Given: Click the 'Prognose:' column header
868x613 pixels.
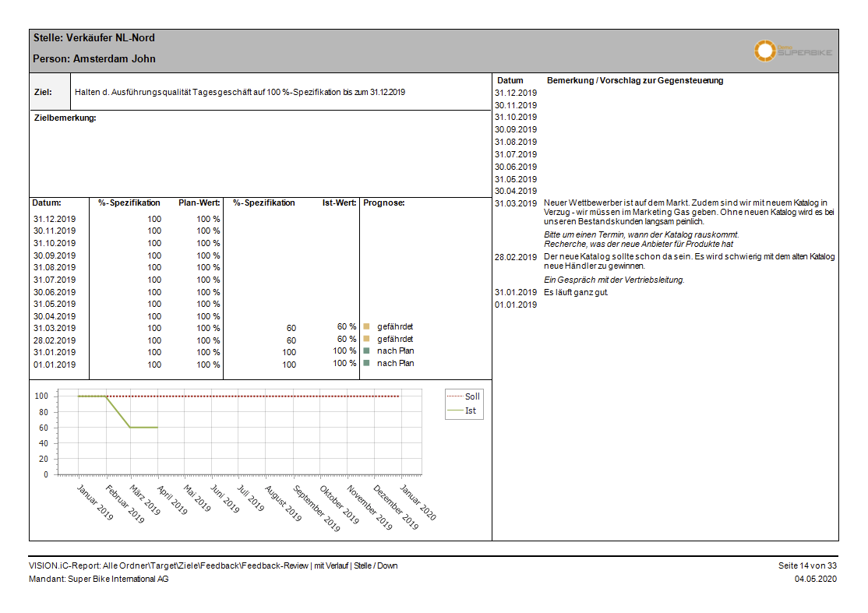Looking at the screenshot, I should 384,203.
